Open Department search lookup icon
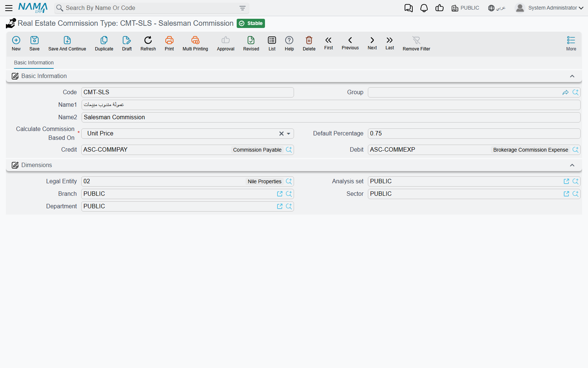The width and height of the screenshot is (588, 368). [x=289, y=206]
